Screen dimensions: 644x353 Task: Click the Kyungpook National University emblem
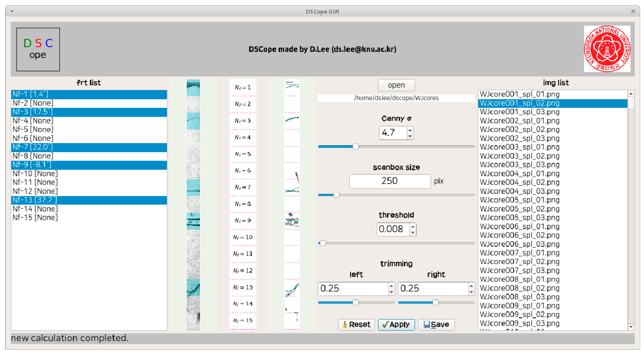[x=607, y=49]
